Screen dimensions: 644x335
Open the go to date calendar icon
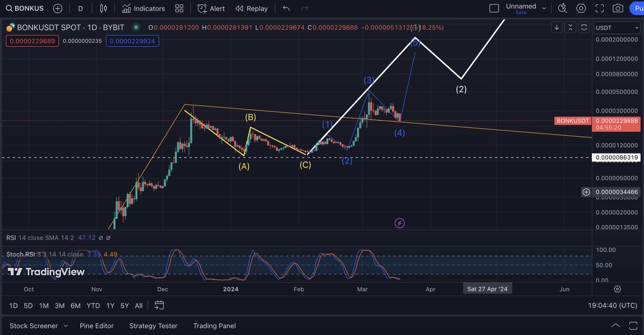[159, 306]
